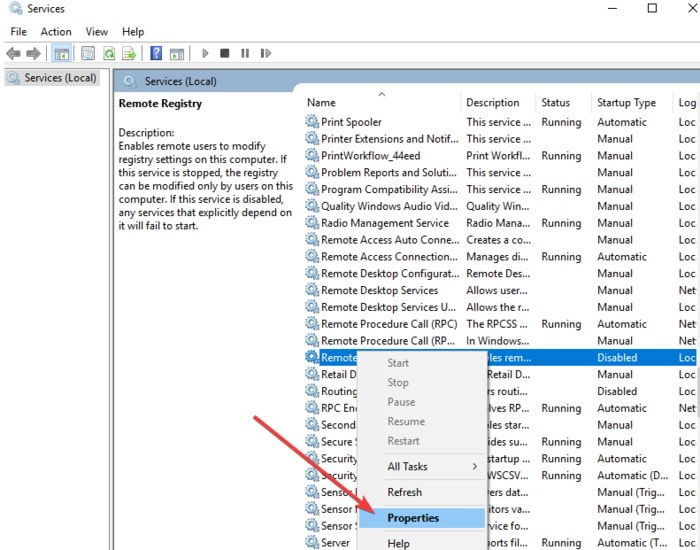Image resolution: width=700 pixels, height=550 pixels.
Task: Click the Radio Management Service gear icon
Action: 312,223
